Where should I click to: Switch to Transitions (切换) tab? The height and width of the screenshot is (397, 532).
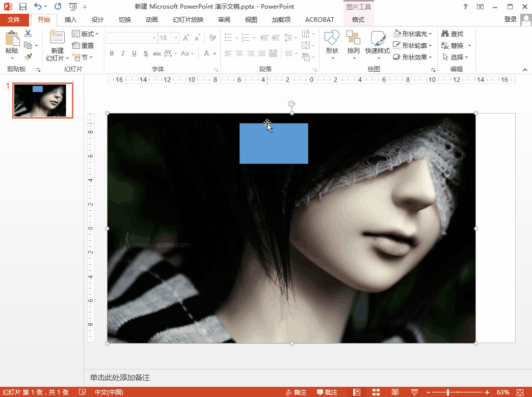pos(125,20)
